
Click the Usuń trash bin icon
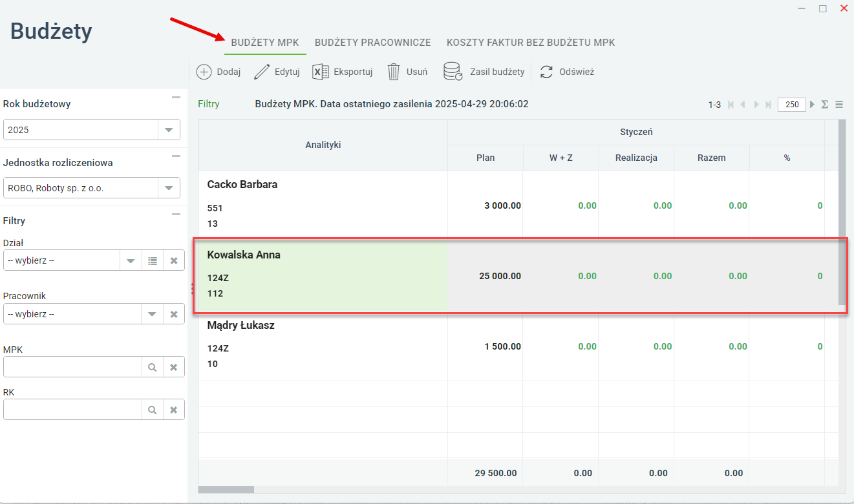point(394,72)
